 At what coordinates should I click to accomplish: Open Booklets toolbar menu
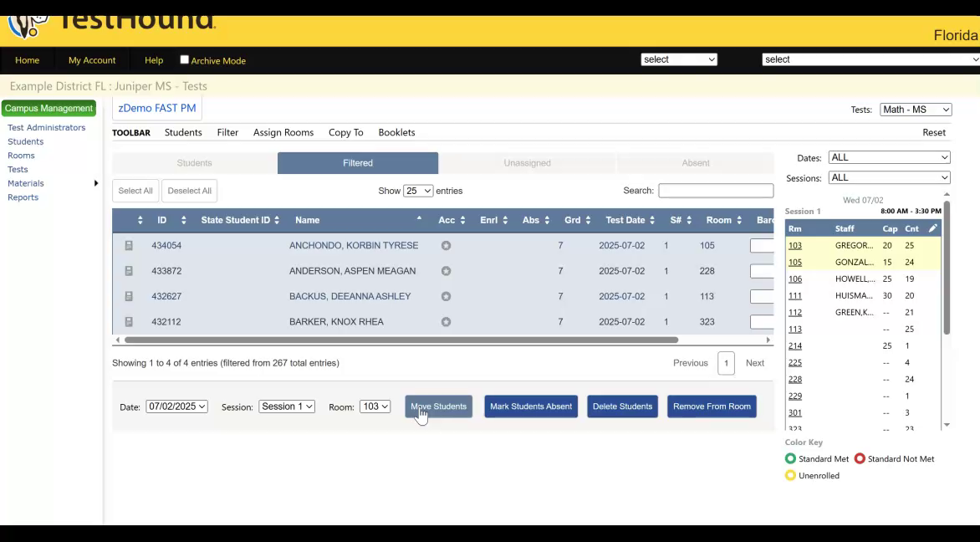pyautogui.click(x=397, y=132)
